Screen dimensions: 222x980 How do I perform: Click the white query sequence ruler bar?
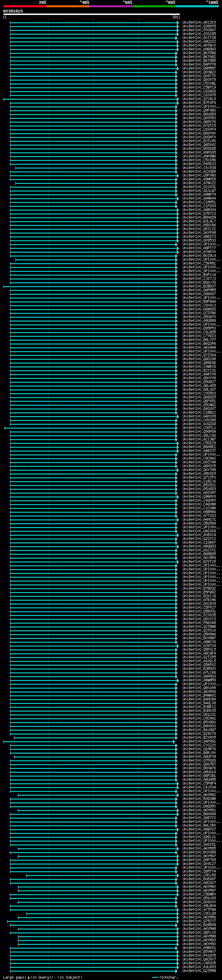(92, 15)
